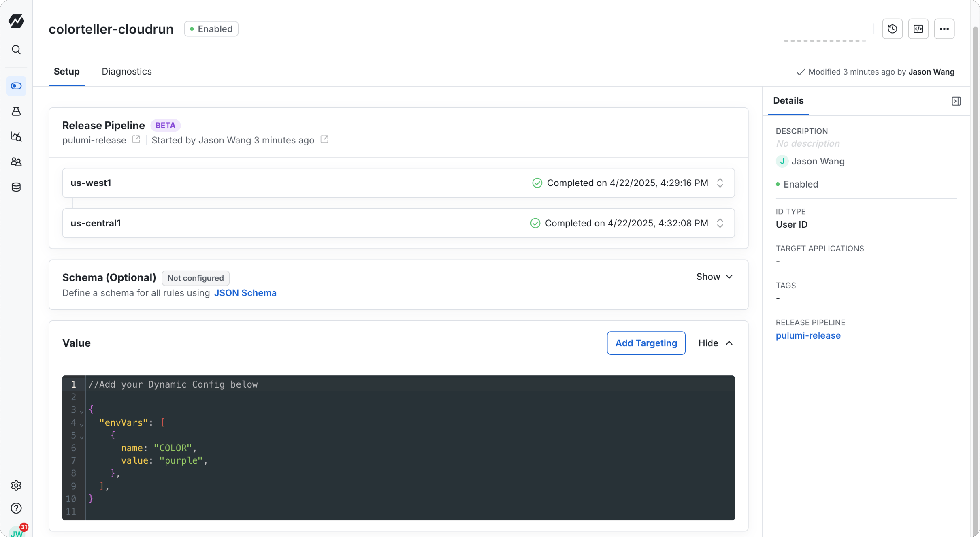Open the Users icon in sidebar

pyautogui.click(x=16, y=162)
